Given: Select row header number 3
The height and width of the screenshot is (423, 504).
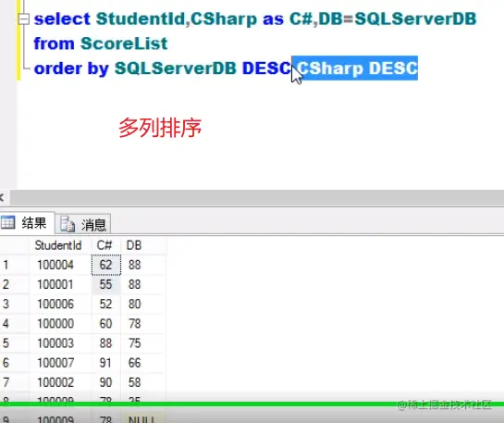Looking at the screenshot, I should coord(15,305).
